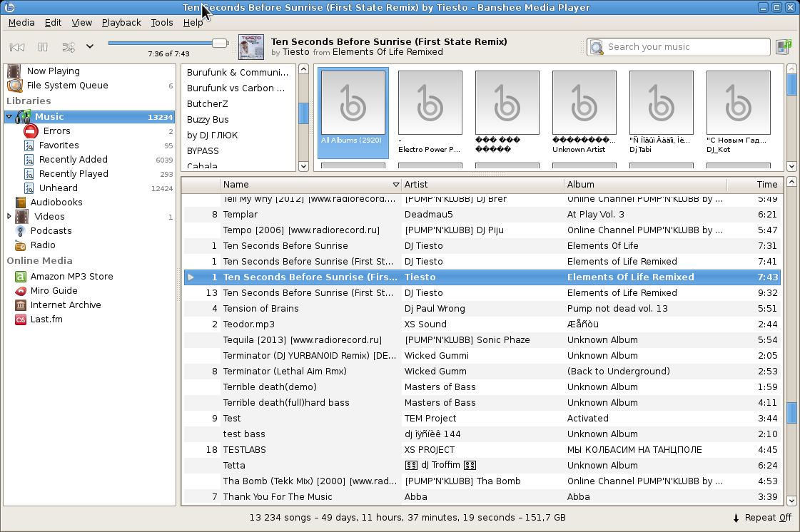Click the shuffle next-track button
This screenshot has width=800, height=532.
pyautogui.click(x=69, y=47)
